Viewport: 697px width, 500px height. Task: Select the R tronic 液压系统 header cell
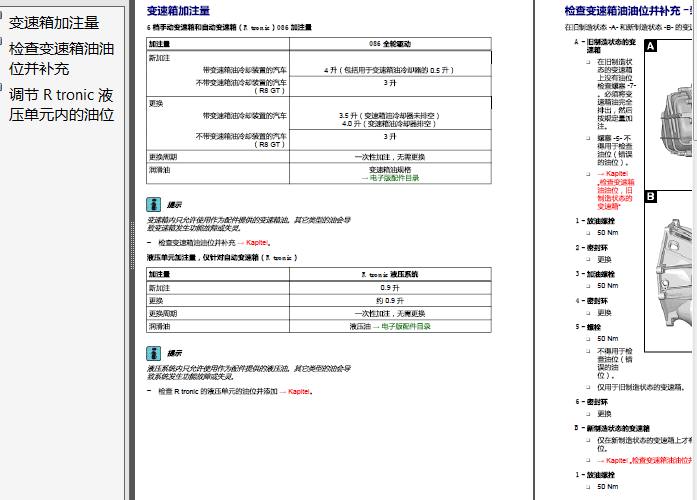pyautogui.click(x=390, y=274)
